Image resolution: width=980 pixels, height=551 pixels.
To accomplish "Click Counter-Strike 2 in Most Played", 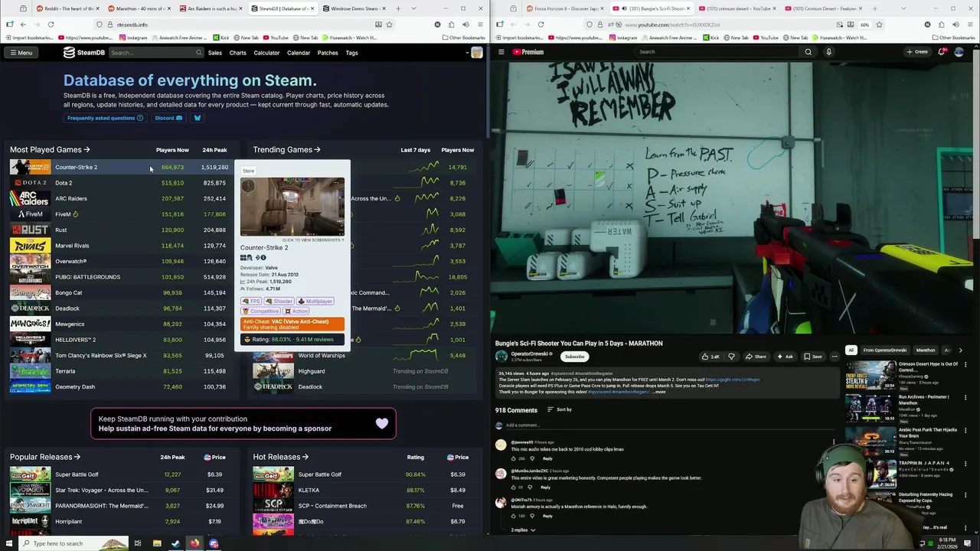I will 76,167.
